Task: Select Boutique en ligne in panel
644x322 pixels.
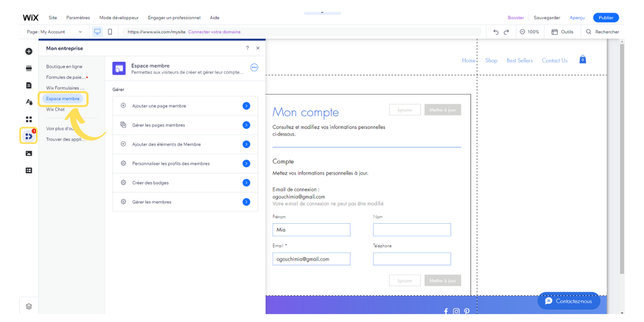Action: tap(64, 67)
